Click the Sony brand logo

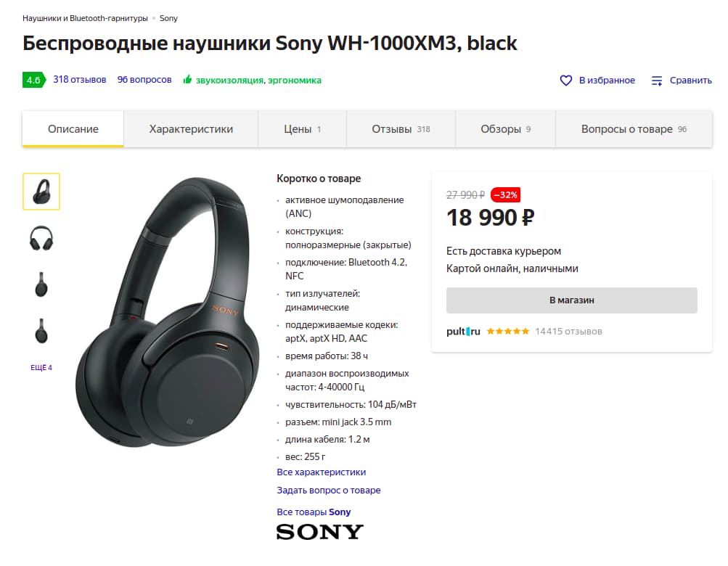320,532
